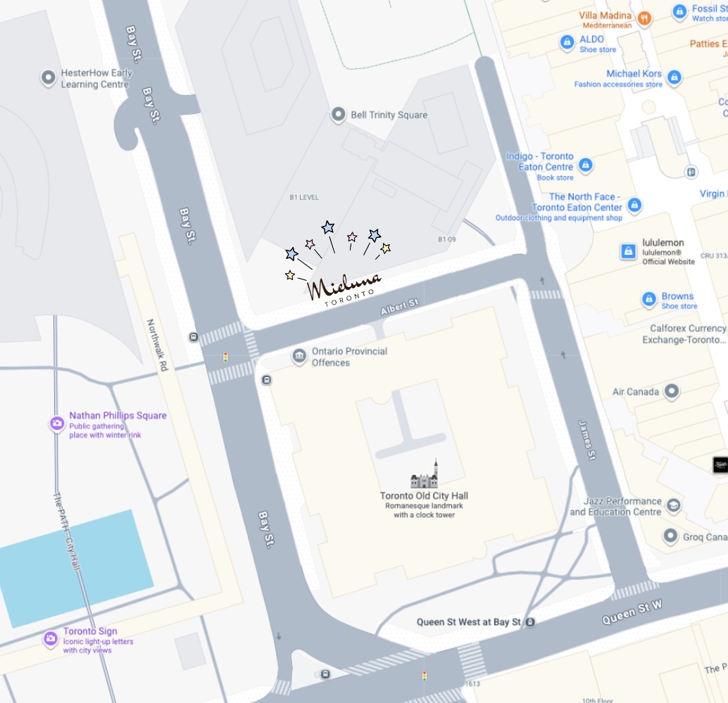Select the Michael Kors shopping bag icon
Image resolution: width=728 pixels, height=703 pixels.
(x=674, y=77)
